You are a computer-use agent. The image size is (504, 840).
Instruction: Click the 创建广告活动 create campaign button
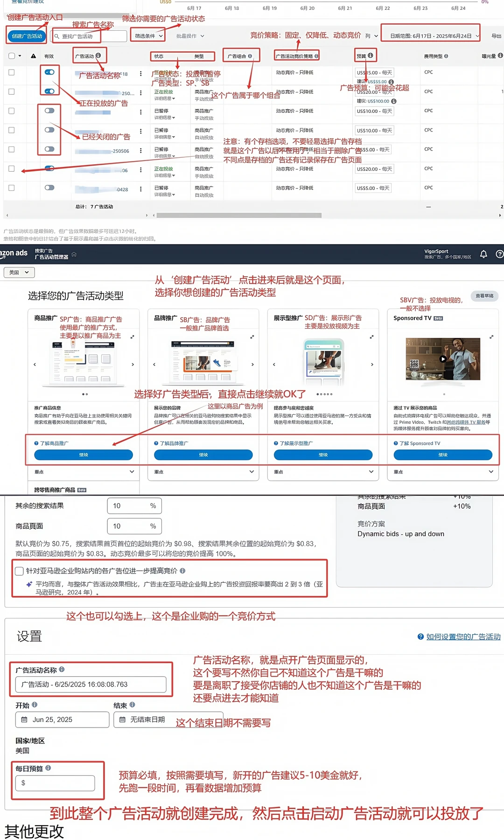pyautogui.click(x=27, y=36)
